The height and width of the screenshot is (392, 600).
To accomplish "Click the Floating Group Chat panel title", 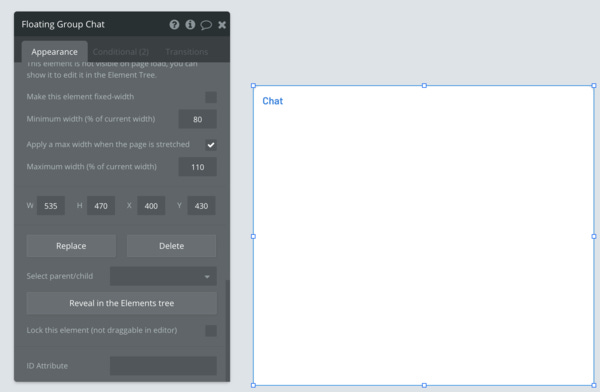I will (x=63, y=24).
